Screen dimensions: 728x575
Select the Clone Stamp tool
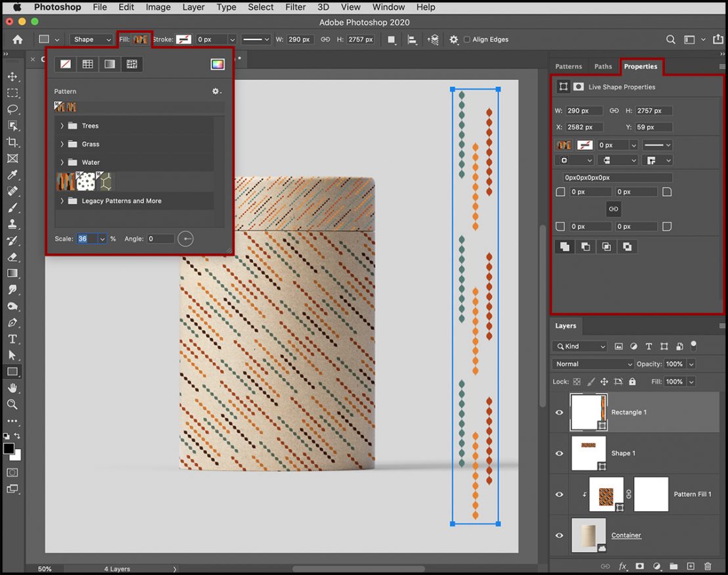(12, 224)
